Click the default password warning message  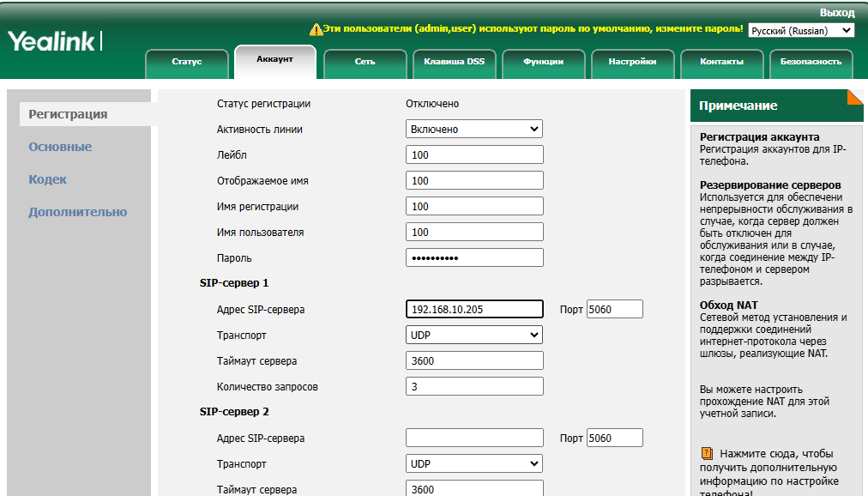(x=533, y=28)
